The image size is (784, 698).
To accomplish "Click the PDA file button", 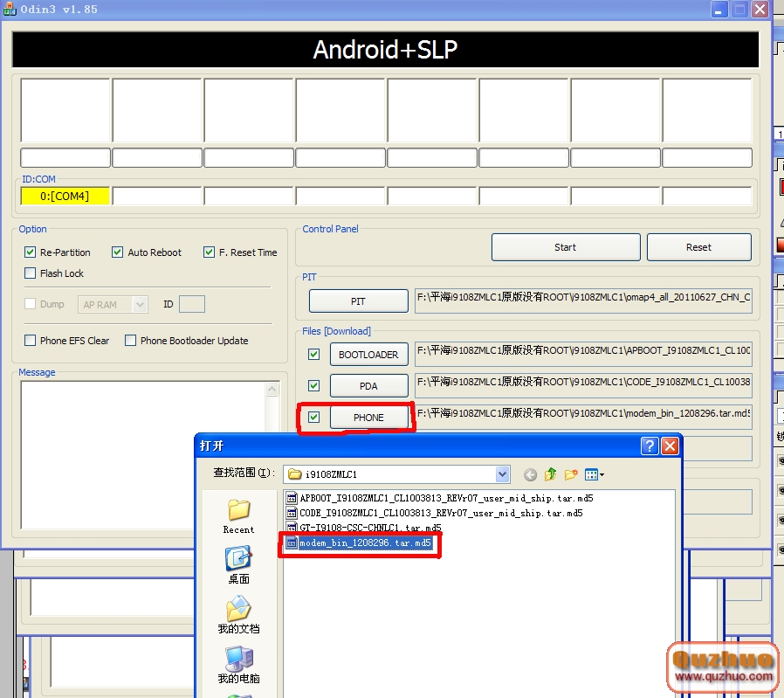I will [369, 386].
